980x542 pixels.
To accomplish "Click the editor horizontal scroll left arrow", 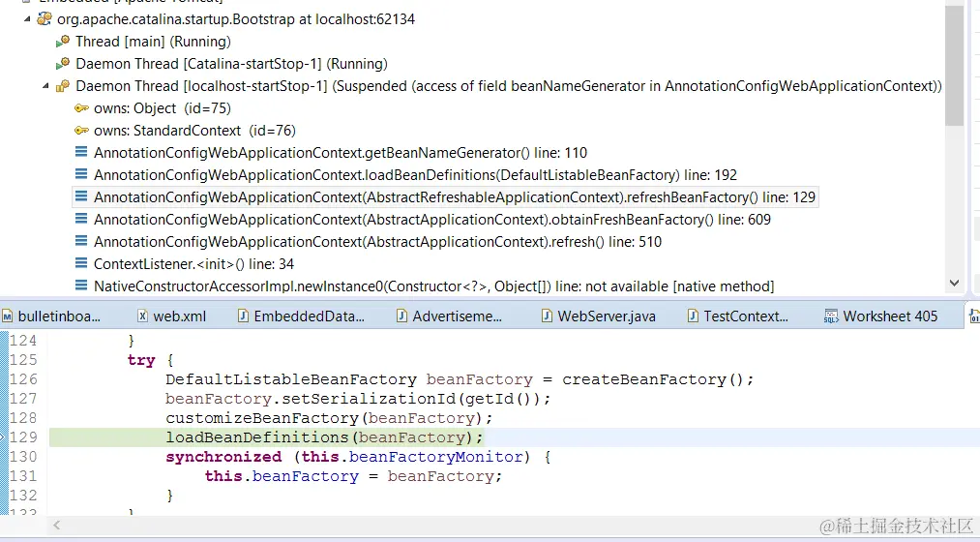I will 56,526.
